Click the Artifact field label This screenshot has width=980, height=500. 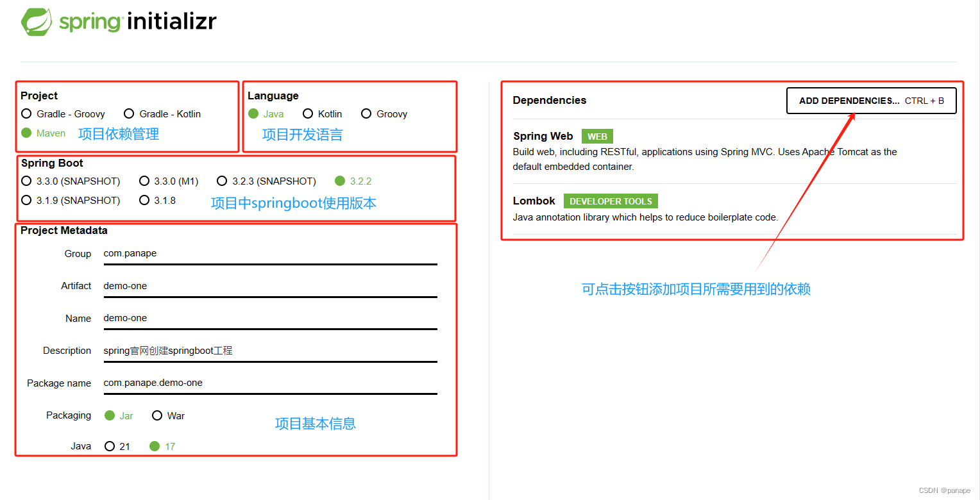[x=76, y=286]
